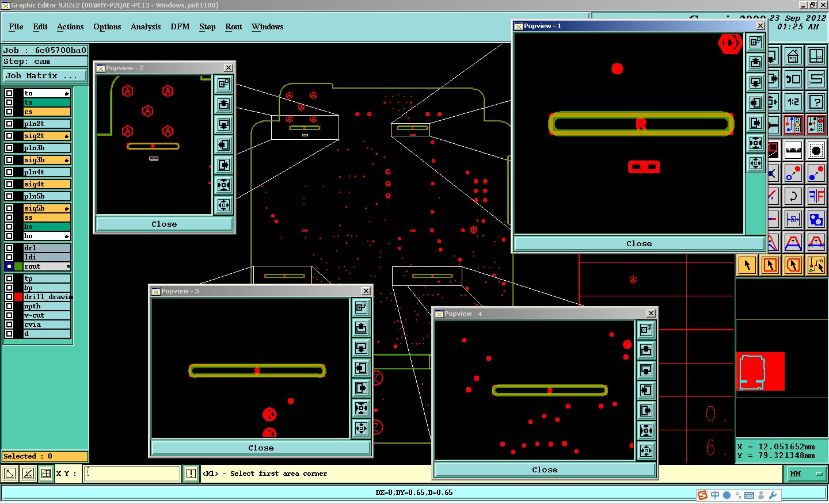Toggle the checkbox for layer rout
Screen dimensions: 829x504
point(9,266)
